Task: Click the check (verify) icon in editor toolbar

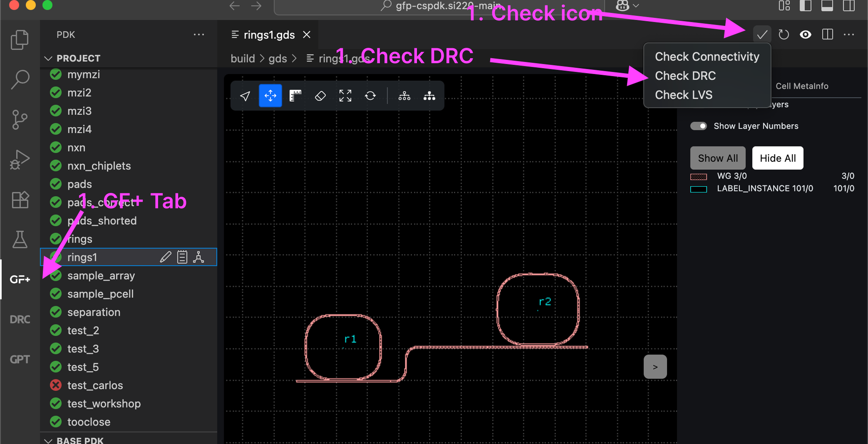Action: coord(762,35)
